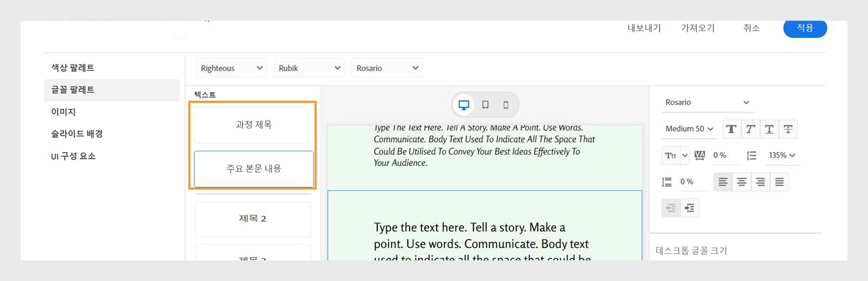Screen dimensions: 868x281
Task: Switch to tablet preview
Action: [486, 105]
